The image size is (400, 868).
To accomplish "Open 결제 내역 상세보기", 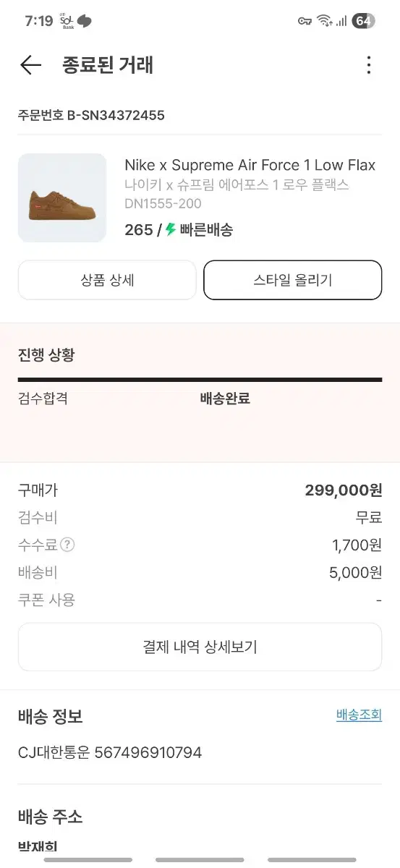I will click(x=200, y=647).
